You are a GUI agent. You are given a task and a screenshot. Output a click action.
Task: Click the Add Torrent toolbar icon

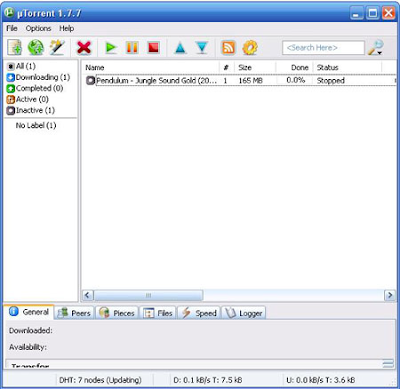(15, 48)
